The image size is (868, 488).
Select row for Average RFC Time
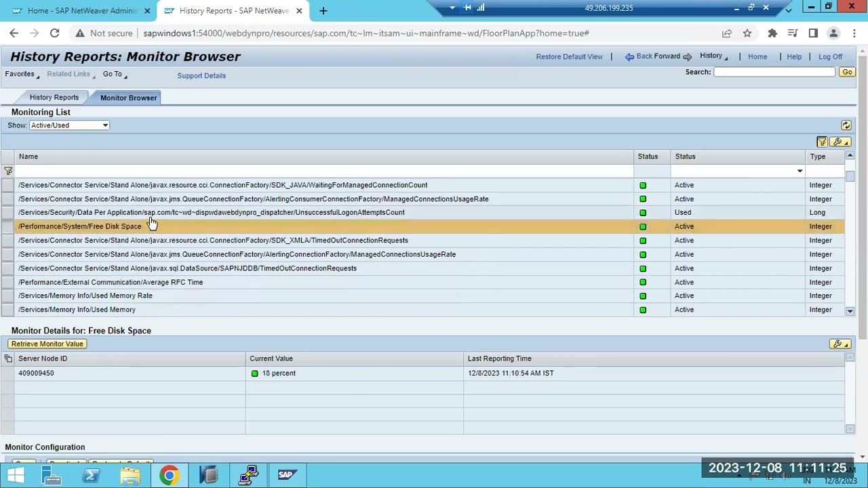pyautogui.click(x=7, y=282)
